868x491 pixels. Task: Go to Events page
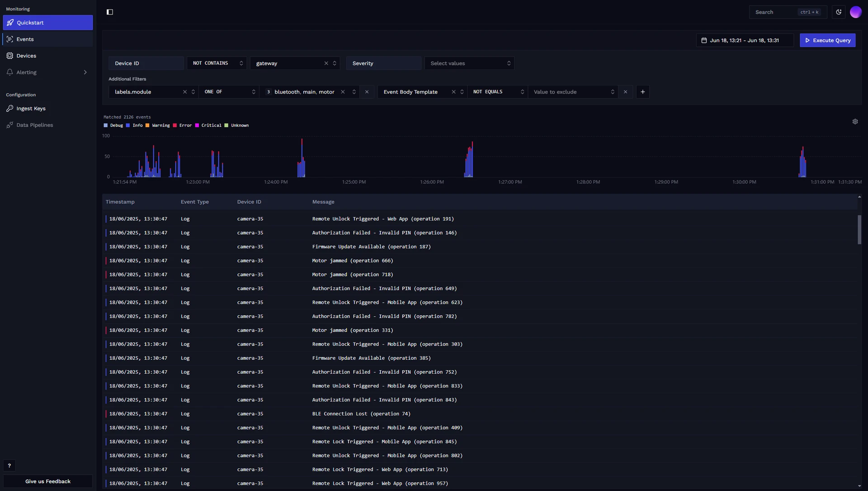[48, 39]
